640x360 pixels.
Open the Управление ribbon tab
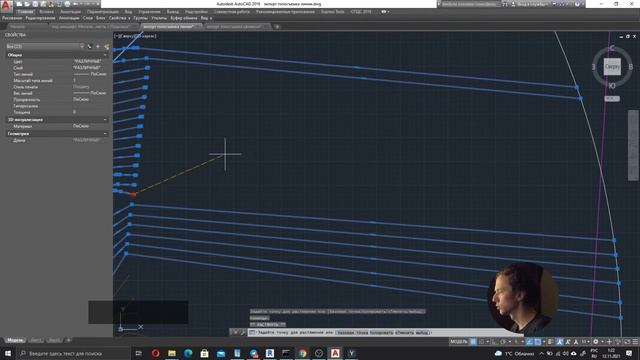click(149, 12)
